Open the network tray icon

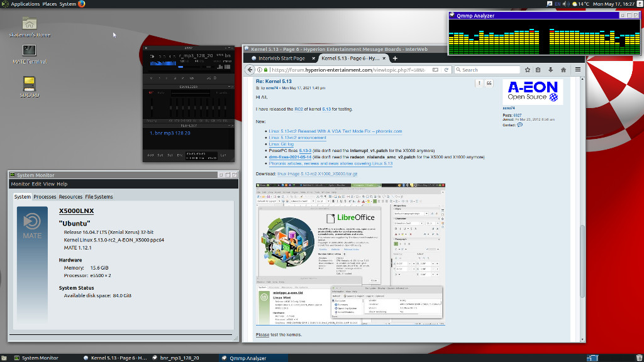tap(550, 4)
